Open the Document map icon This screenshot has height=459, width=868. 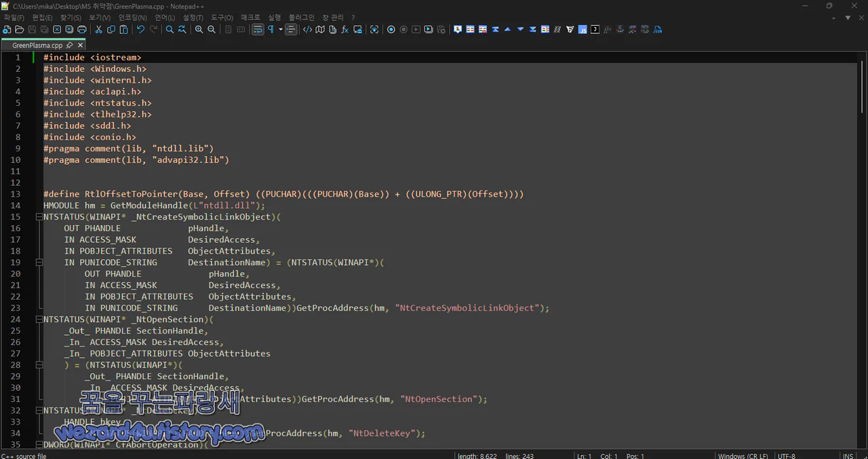(320, 30)
